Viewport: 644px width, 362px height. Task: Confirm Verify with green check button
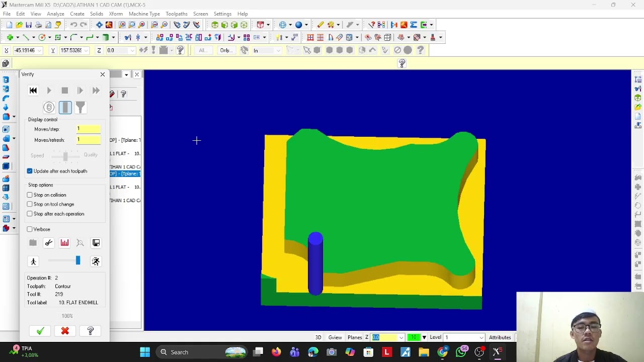[40, 331]
